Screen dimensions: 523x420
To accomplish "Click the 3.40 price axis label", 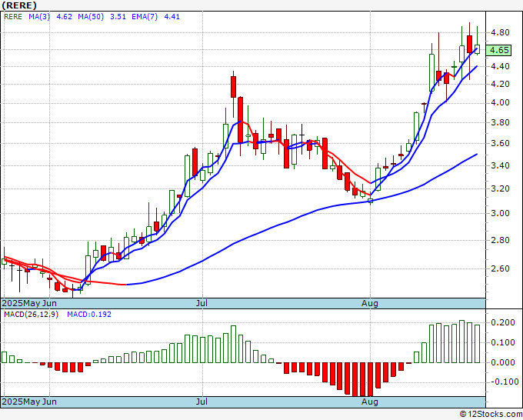I will 500,166.
